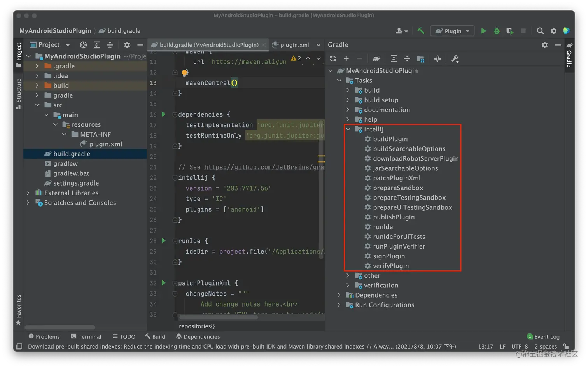The image size is (588, 368).
Task: Reload all Gradle projects refresh icon
Action: (x=333, y=59)
